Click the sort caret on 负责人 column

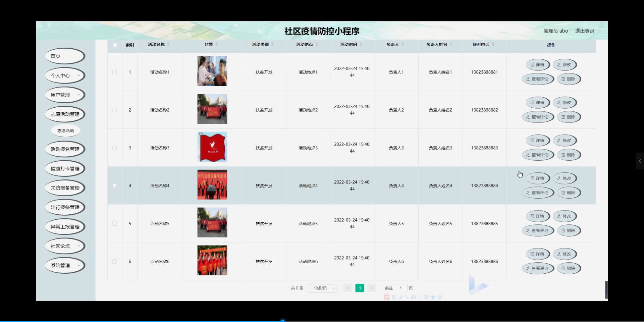click(402, 44)
